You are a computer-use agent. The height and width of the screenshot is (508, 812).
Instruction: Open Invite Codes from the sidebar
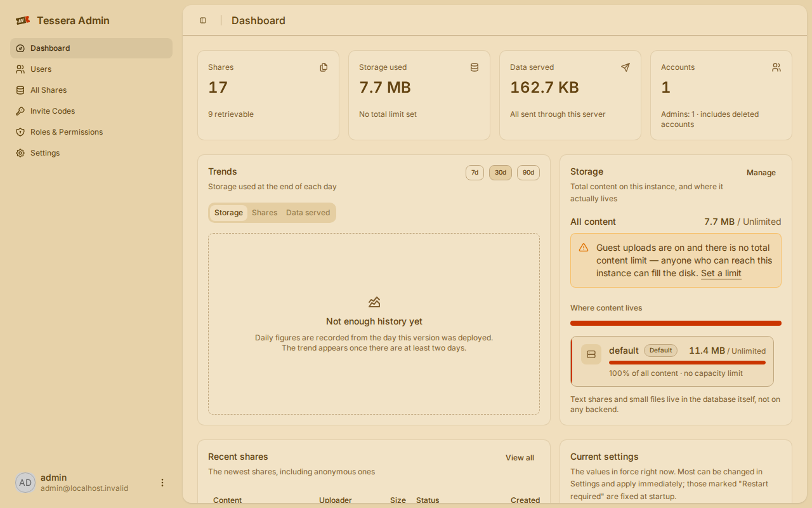[91, 111]
